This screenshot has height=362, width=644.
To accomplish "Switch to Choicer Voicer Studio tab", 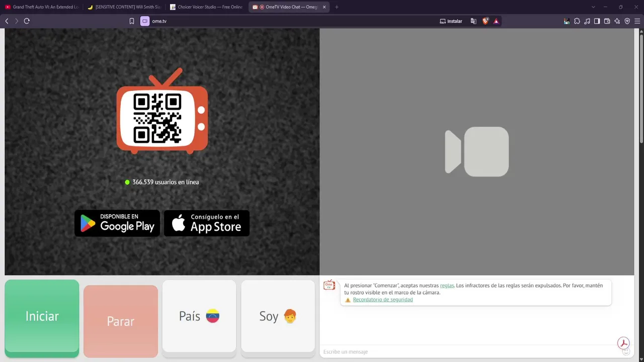I will pos(206,7).
